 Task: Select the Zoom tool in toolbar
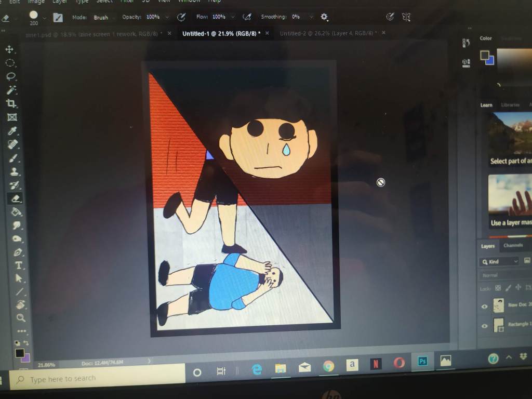pyautogui.click(x=21, y=317)
